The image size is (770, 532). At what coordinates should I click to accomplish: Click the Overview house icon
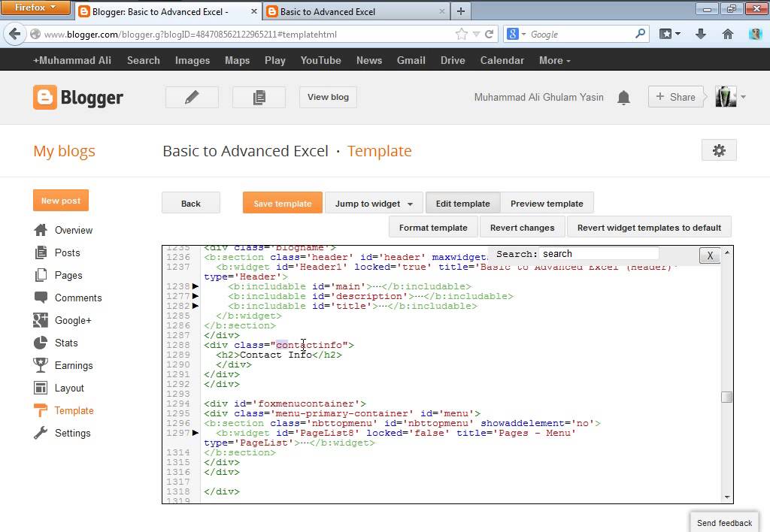click(x=41, y=230)
